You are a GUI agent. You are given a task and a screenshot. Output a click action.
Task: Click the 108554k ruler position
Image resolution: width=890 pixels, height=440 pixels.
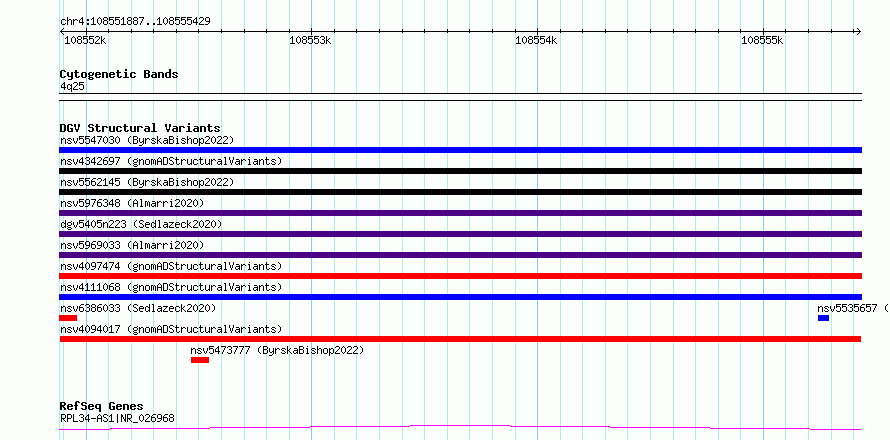pos(536,40)
